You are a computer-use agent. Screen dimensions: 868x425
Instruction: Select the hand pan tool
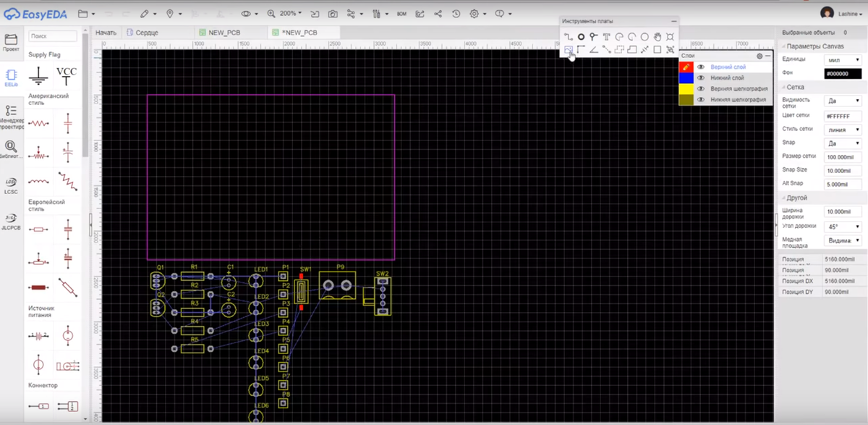pyautogui.click(x=658, y=37)
